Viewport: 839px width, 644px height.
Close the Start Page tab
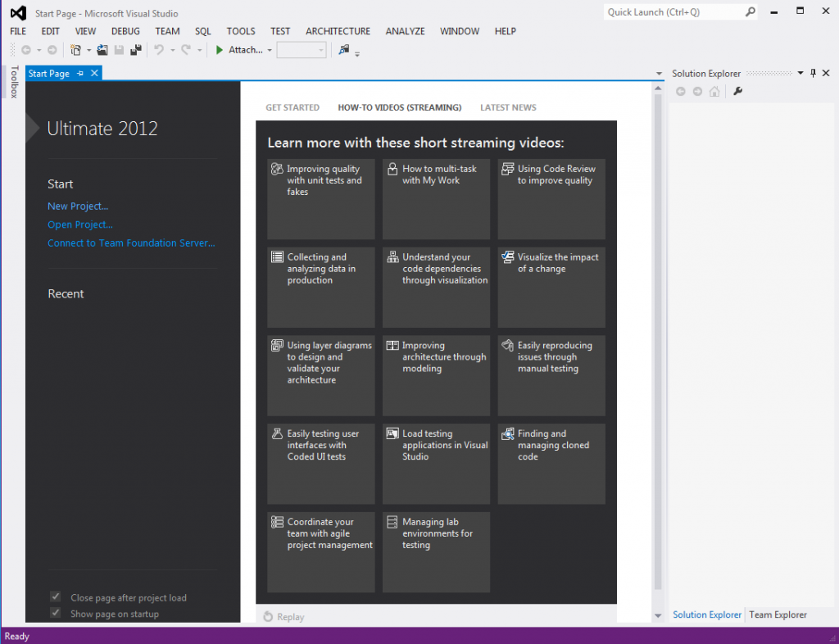[x=94, y=73]
